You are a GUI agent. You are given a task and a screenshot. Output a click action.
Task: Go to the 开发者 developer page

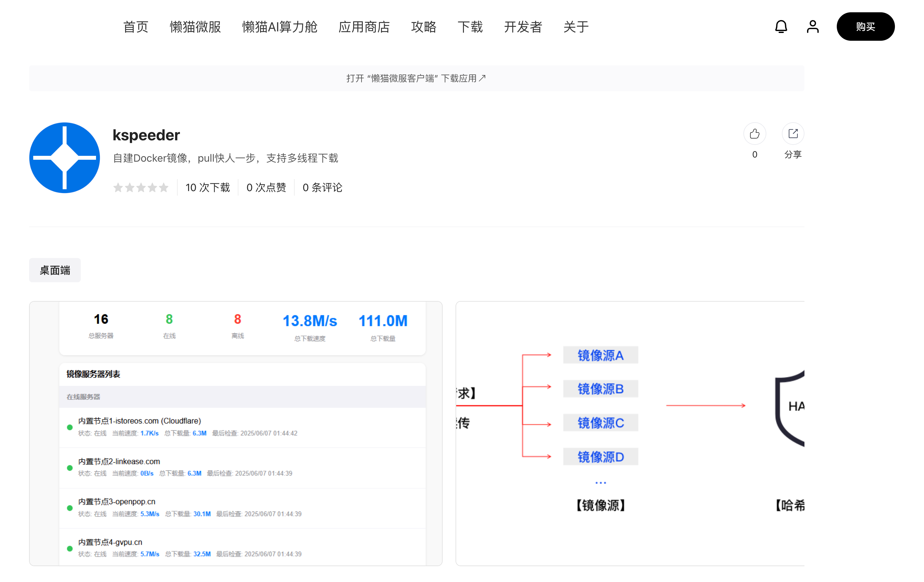(x=523, y=27)
